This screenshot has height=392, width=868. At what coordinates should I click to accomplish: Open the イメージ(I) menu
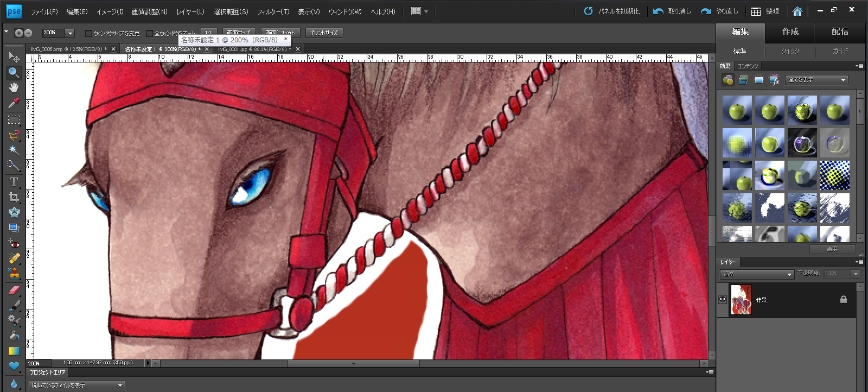pyautogui.click(x=110, y=11)
